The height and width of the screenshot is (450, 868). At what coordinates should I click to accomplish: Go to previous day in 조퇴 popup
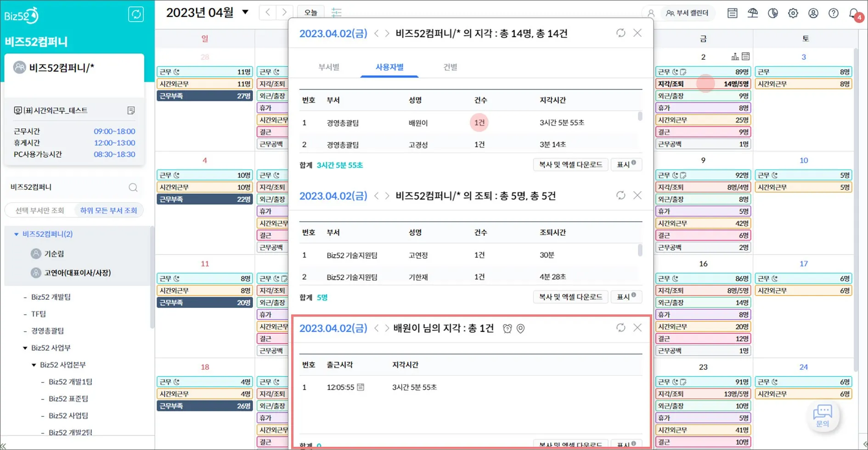(377, 196)
